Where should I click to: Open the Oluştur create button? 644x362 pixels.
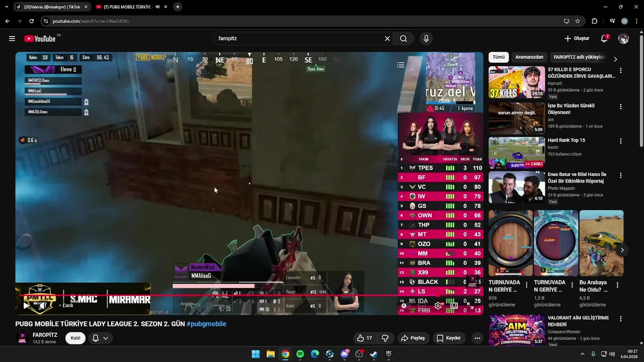click(x=577, y=39)
